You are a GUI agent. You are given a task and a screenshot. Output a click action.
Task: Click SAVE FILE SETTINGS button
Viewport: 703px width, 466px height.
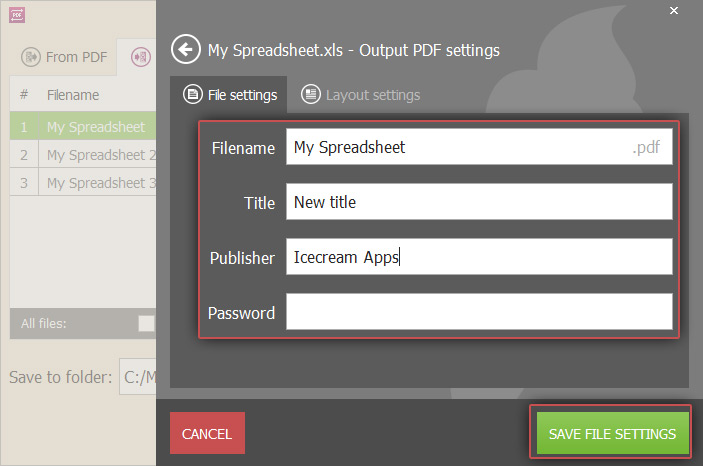tap(612, 433)
